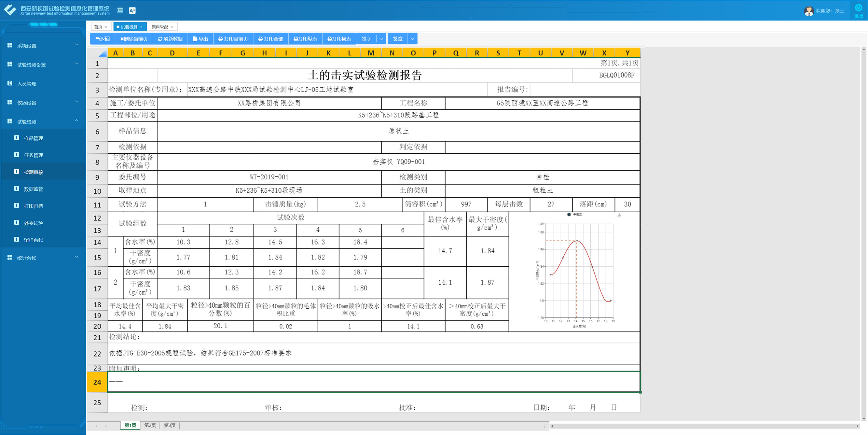This screenshot has height=435, width=868.
Task: Click the user avatar icon
Action: click(x=809, y=11)
